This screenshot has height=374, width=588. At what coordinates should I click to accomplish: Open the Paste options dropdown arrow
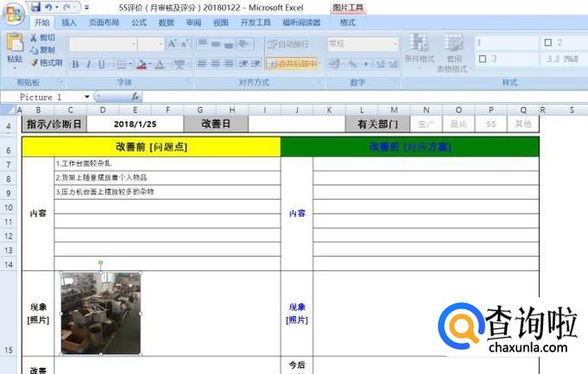(x=15, y=68)
